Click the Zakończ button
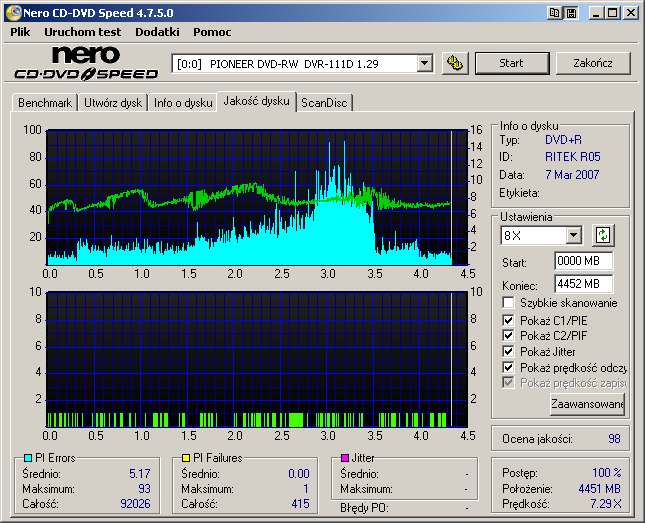 tap(593, 63)
